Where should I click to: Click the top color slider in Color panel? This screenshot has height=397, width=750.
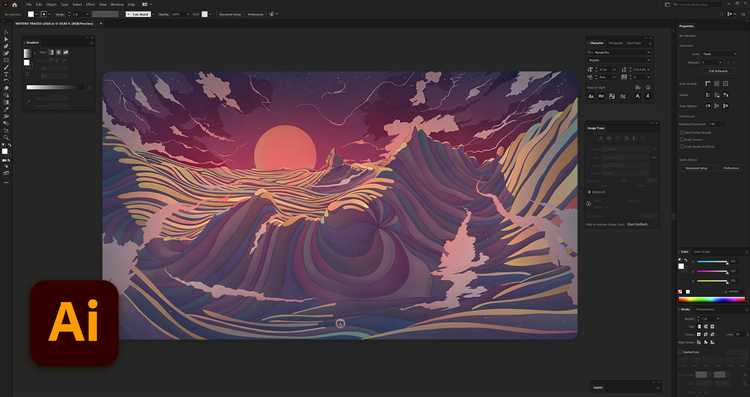[x=712, y=262]
